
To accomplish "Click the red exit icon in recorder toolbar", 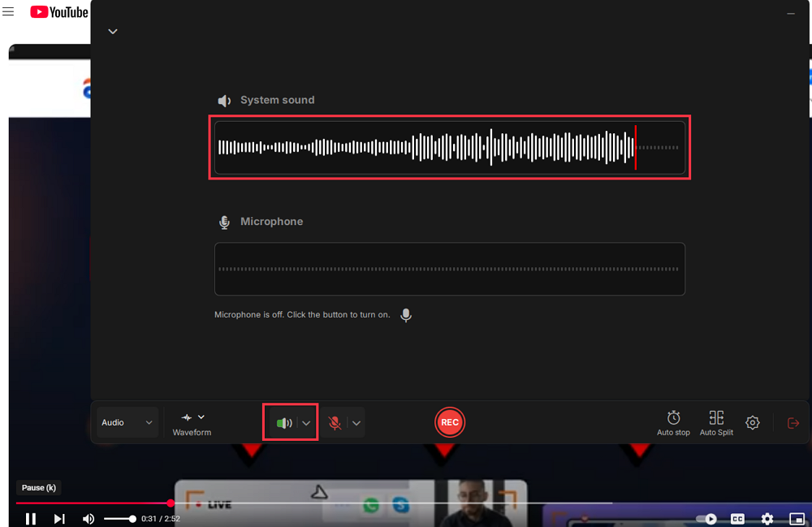I will click(793, 423).
